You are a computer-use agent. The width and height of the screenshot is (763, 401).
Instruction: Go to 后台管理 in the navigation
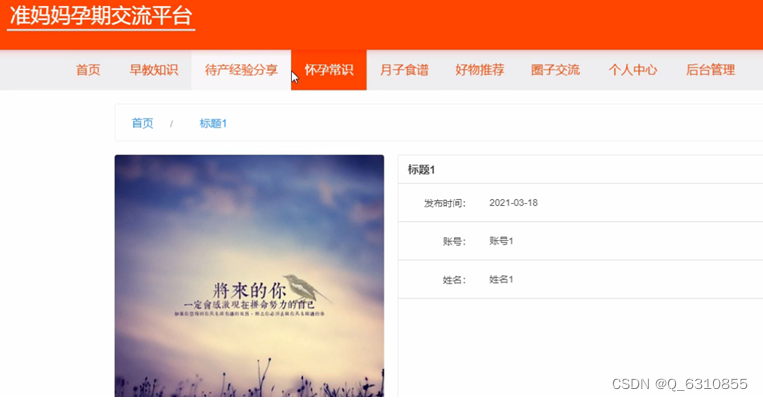point(710,70)
